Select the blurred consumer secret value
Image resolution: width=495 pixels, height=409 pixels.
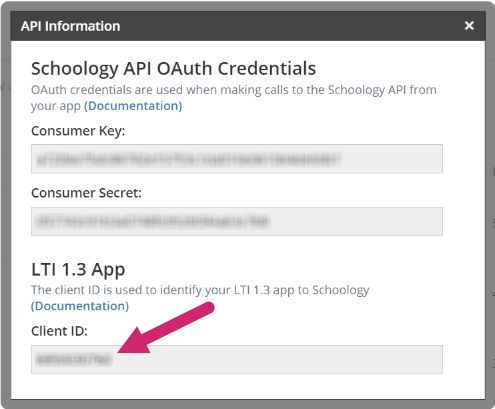pyautogui.click(x=153, y=222)
